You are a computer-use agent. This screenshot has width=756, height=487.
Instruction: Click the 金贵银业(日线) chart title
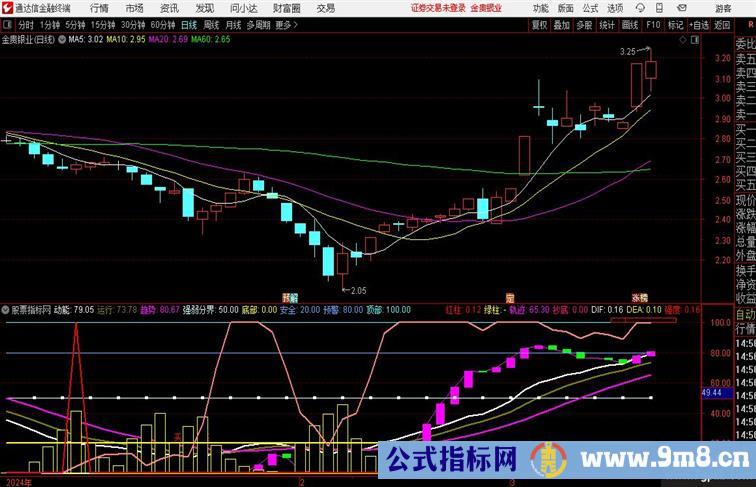[28, 40]
